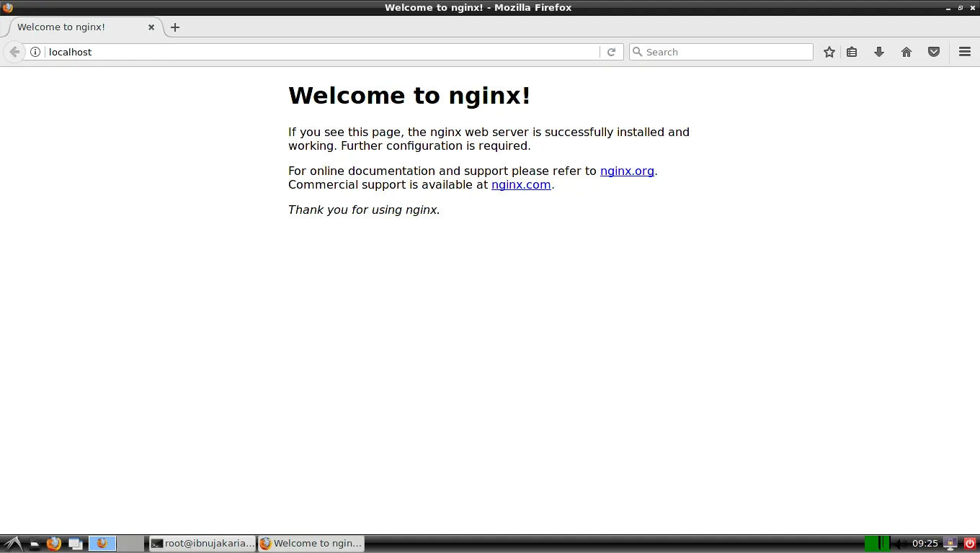The width and height of the screenshot is (980, 553).
Task: Click the Firefox back arrow button
Action: click(x=14, y=52)
